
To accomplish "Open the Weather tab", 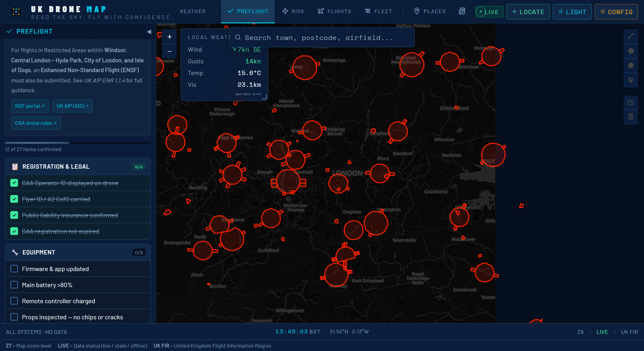I will click(193, 11).
